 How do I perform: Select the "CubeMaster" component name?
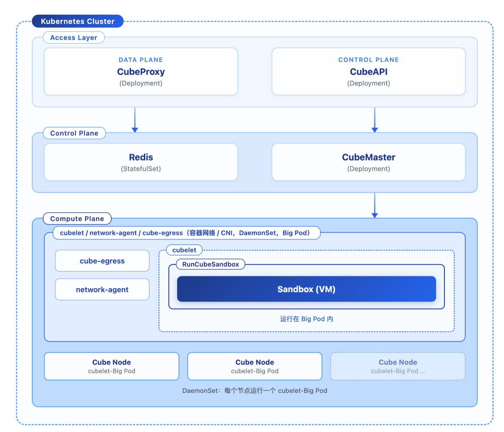pos(369,157)
